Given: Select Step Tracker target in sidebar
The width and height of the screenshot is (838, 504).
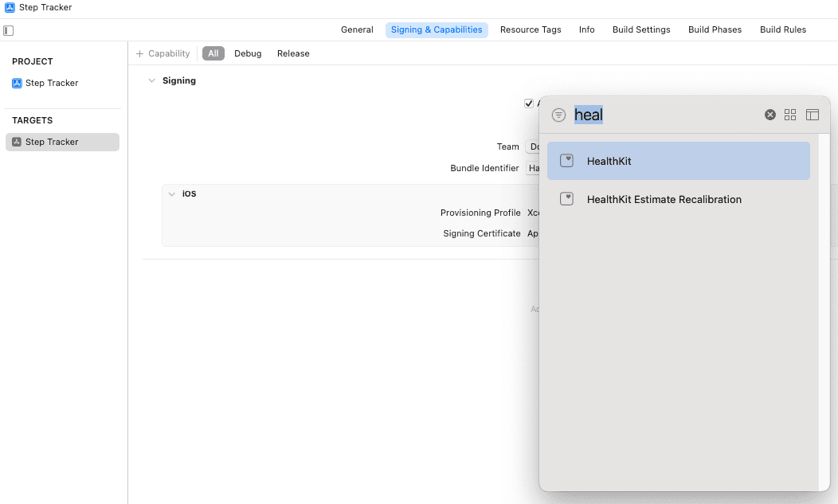Looking at the screenshot, I should coord(62,142).
